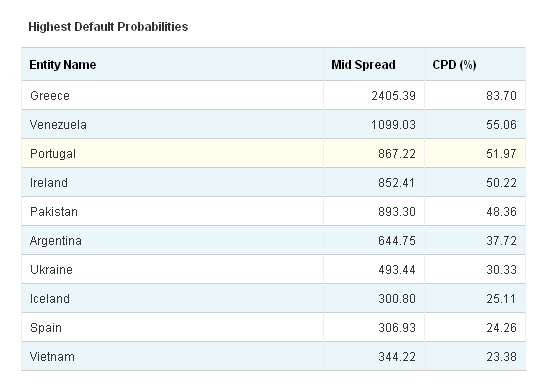Image resolution: width=558 pixels, height=386 pixels.
Task: Click Venezuela CPD value 55.06
Action: point(501,125)
